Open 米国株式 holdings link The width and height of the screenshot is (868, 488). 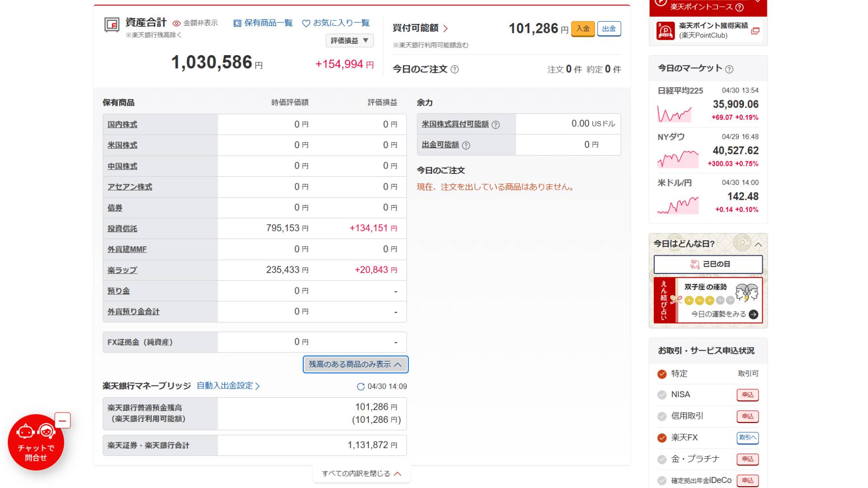[x=123, y=145]
